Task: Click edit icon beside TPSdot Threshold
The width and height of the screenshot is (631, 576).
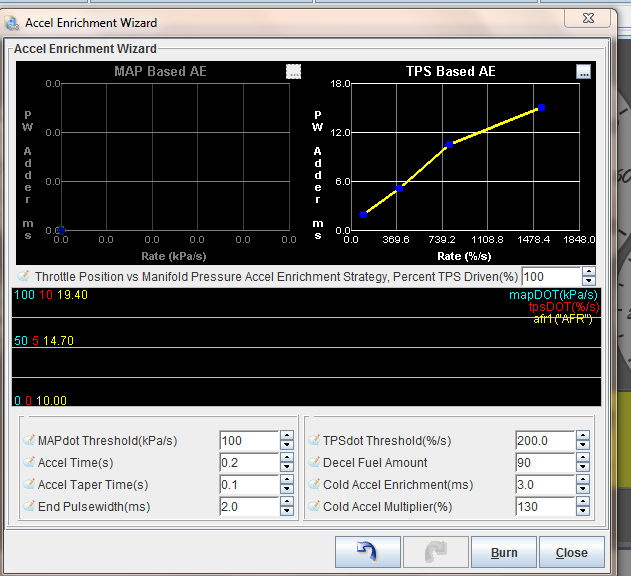Action: tap(314, 441)
